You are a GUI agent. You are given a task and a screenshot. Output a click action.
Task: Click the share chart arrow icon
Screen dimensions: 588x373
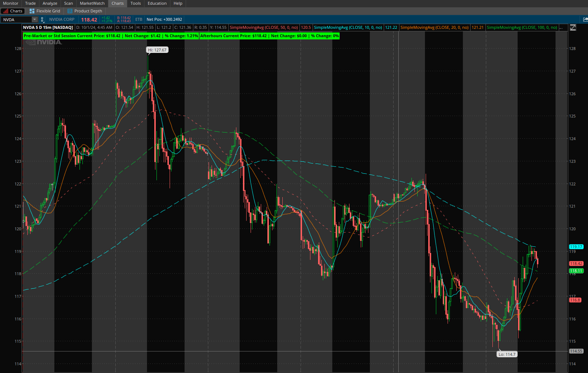pos(585,19)
